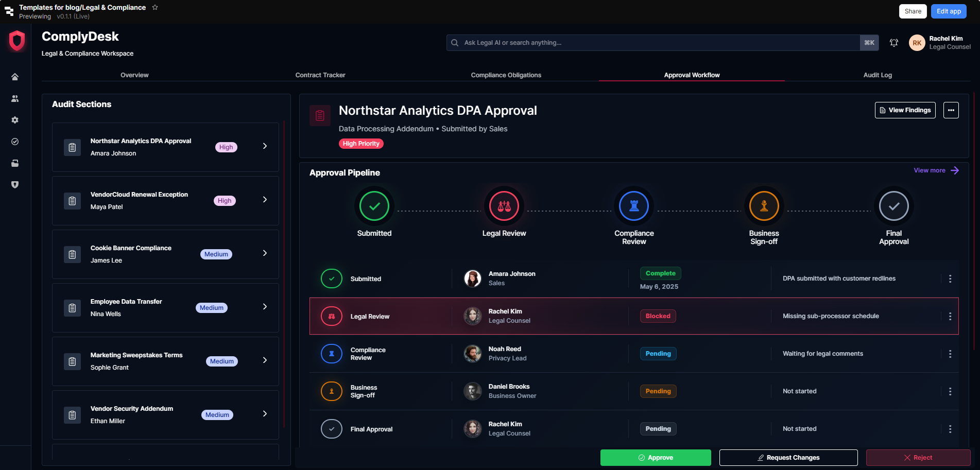Image resolution: width=980 pixels, height=470 pixels.
Task: Open the users icon in sidebar
Action: [15, 98]
